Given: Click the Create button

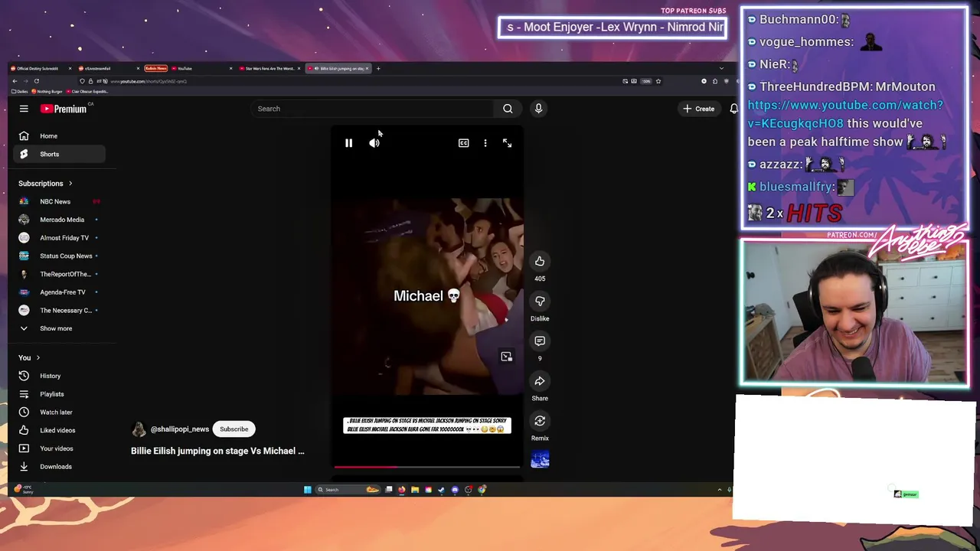Looking at the screenshot, I should (699, 109).
